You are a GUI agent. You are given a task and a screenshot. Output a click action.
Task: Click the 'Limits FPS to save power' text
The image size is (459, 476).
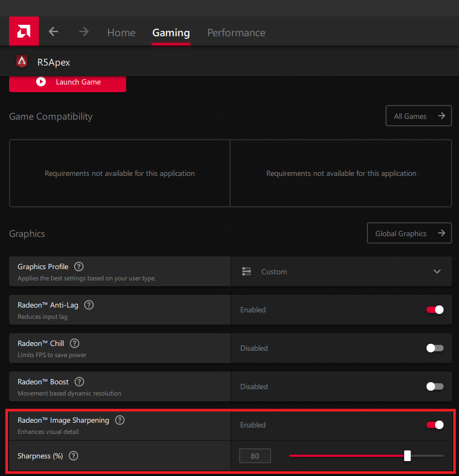(52, 355)
